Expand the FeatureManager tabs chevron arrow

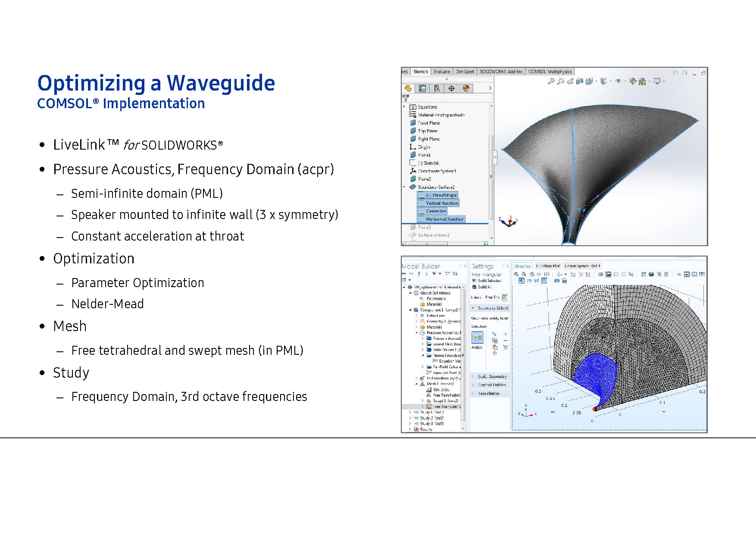point(490,88)
